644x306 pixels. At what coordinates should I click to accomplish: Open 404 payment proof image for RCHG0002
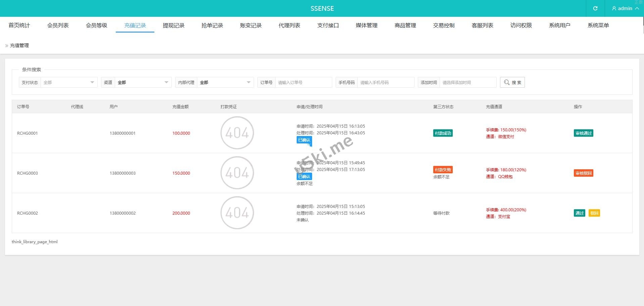(237, 213)
